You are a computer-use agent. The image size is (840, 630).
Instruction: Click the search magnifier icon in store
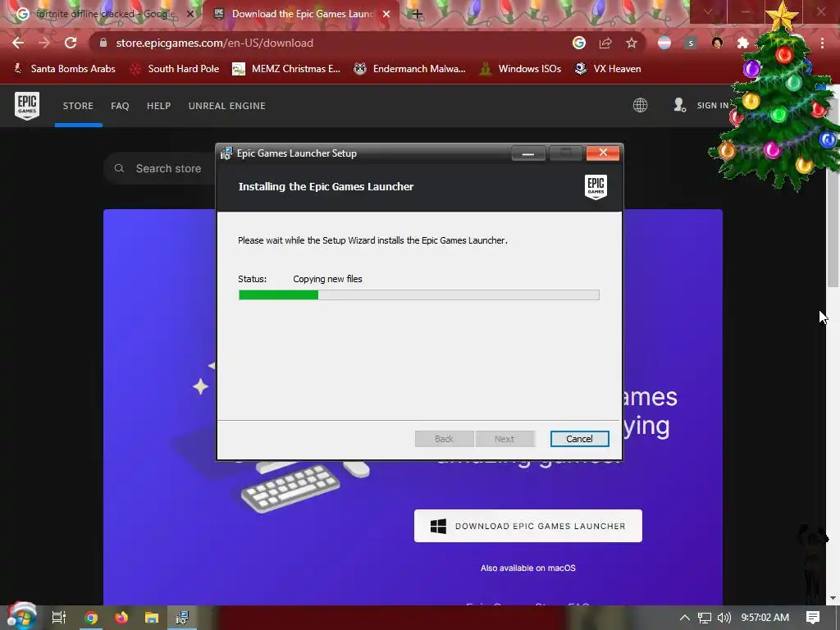pos(120,168)
